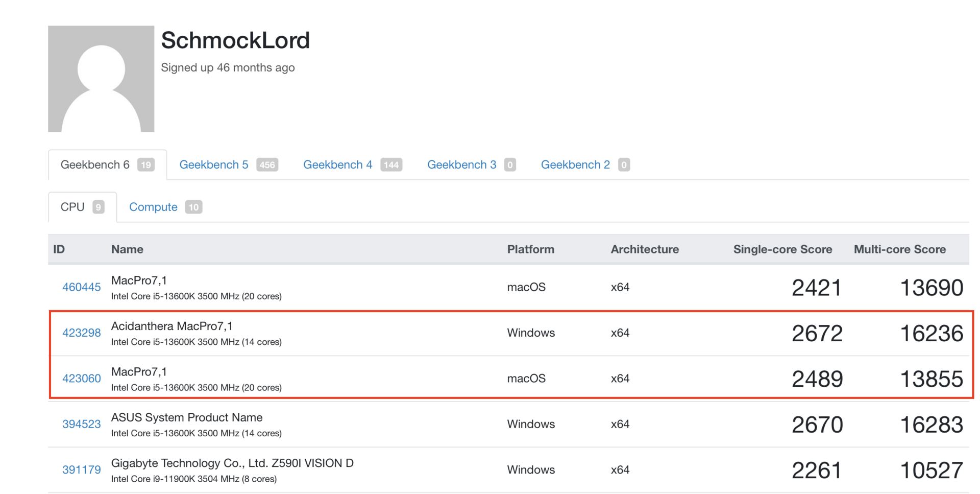The width and height of the screenshot is (980, 494).
Task: Click the Single-core Score column header
Action: click(782, 249)
